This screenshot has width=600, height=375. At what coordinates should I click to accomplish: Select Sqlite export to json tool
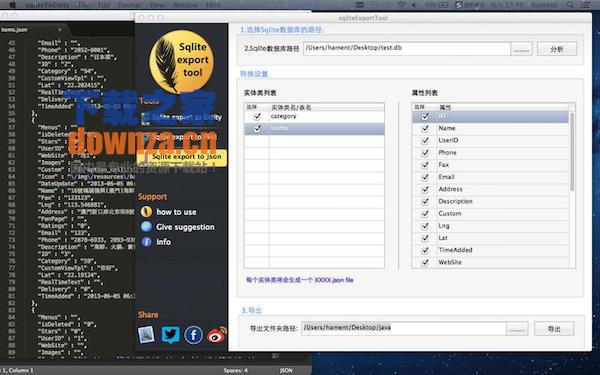click(182, 157)
